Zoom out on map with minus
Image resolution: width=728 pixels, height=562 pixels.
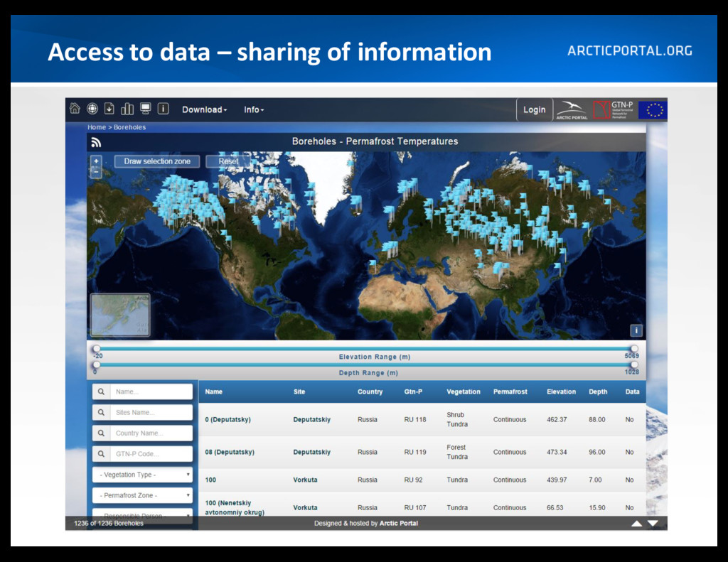click(x=96, y=172)
